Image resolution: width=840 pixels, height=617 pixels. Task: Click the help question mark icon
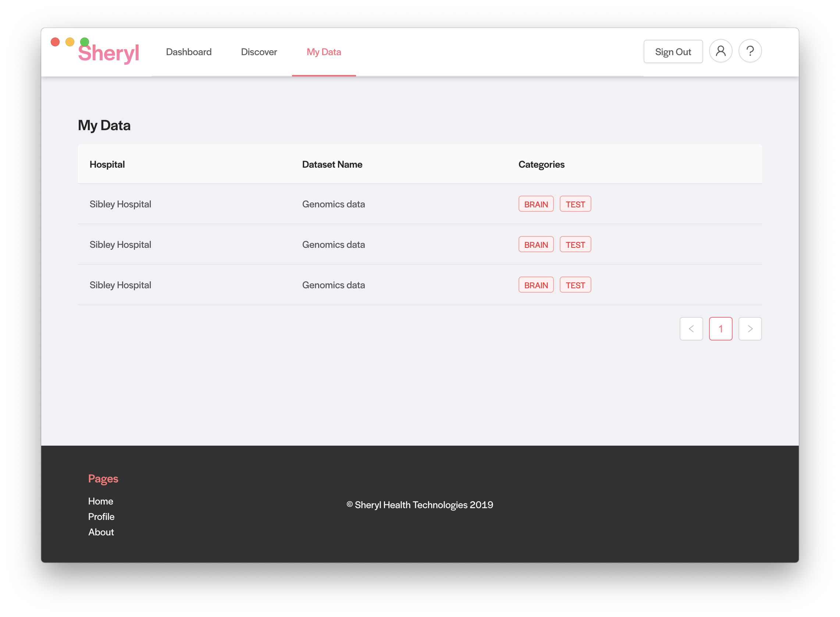click(x=750, y=51)
